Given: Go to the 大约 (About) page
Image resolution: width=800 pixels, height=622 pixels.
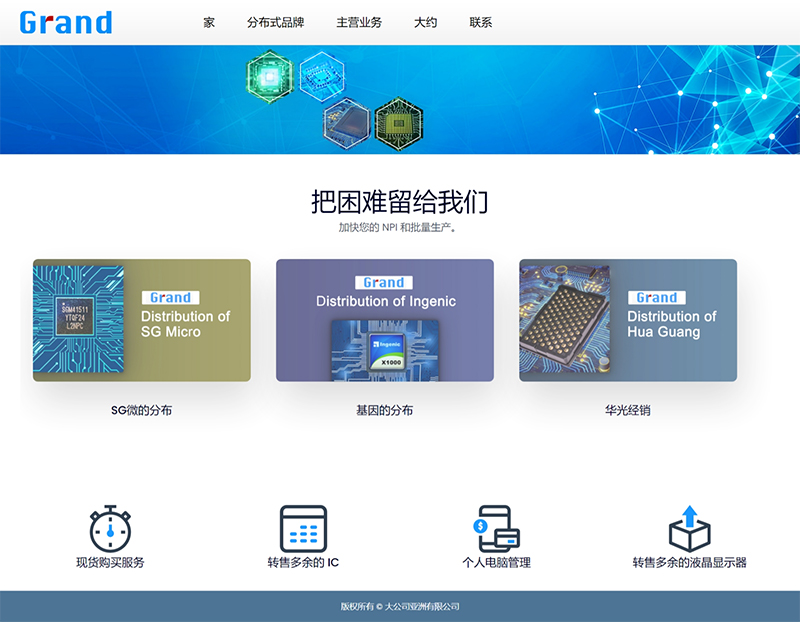Looking at the screenshot, I should (x=426, y=22).
